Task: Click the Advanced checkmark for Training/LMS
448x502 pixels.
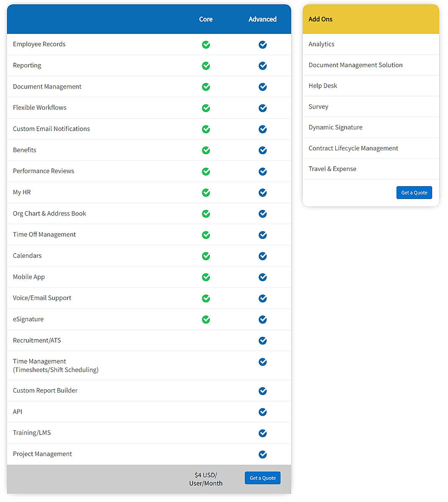Action: tap(263, 433)
